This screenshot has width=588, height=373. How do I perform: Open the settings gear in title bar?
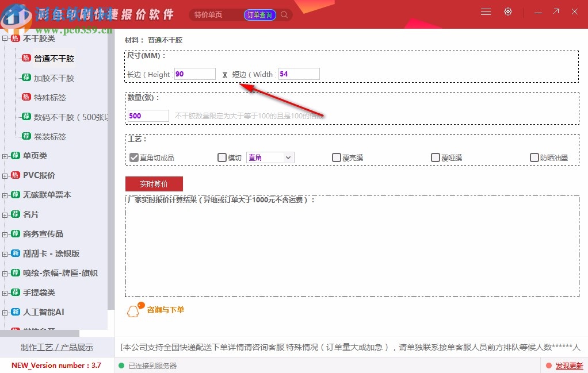pos(507,11)
